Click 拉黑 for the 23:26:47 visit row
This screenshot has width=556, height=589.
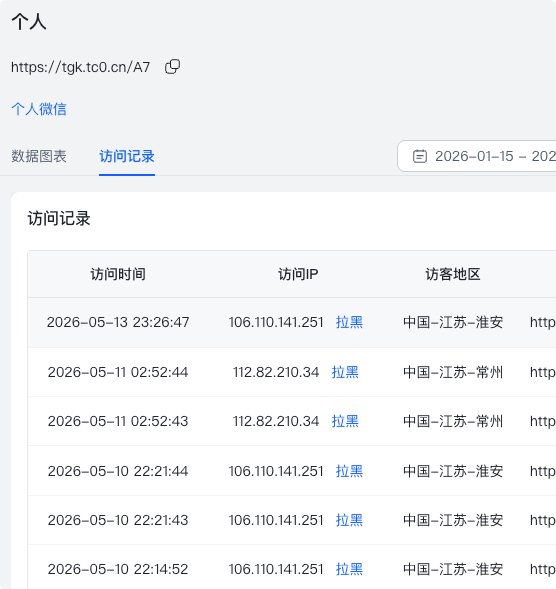click(349, 322)
